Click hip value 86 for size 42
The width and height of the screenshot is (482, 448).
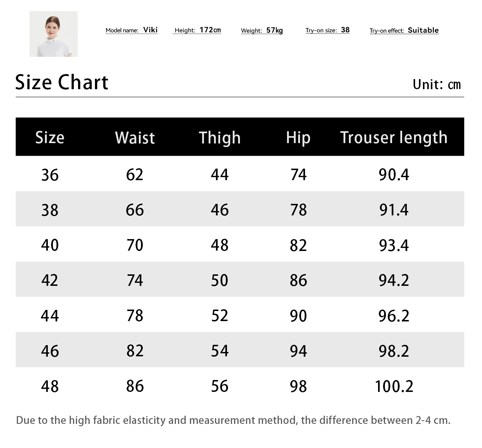298,280
